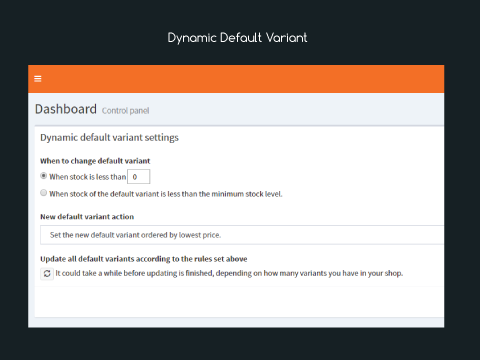Click the "Update all default variants" heading

[x=144, y=259]
